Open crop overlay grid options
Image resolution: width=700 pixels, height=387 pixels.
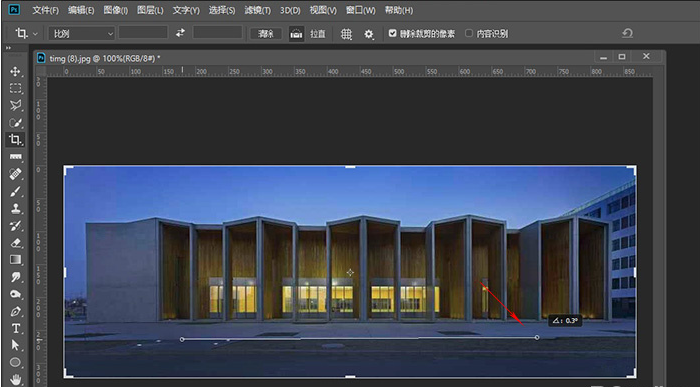[x=346, y=34]
